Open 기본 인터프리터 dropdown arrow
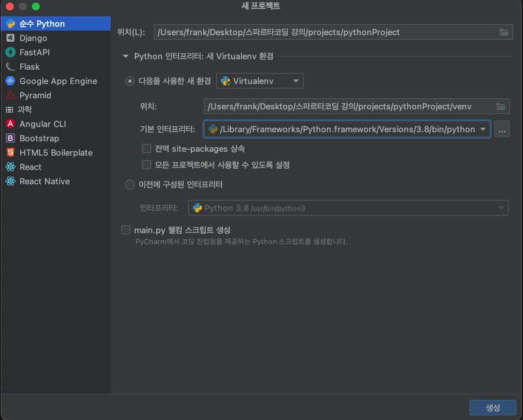523x420 pixels. click(x=483, y=129)
